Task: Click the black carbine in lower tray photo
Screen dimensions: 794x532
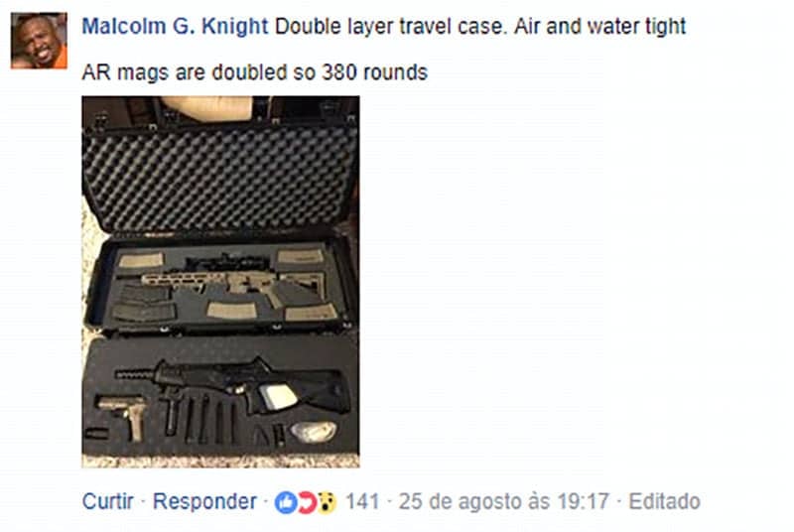Action: [232, 383]
